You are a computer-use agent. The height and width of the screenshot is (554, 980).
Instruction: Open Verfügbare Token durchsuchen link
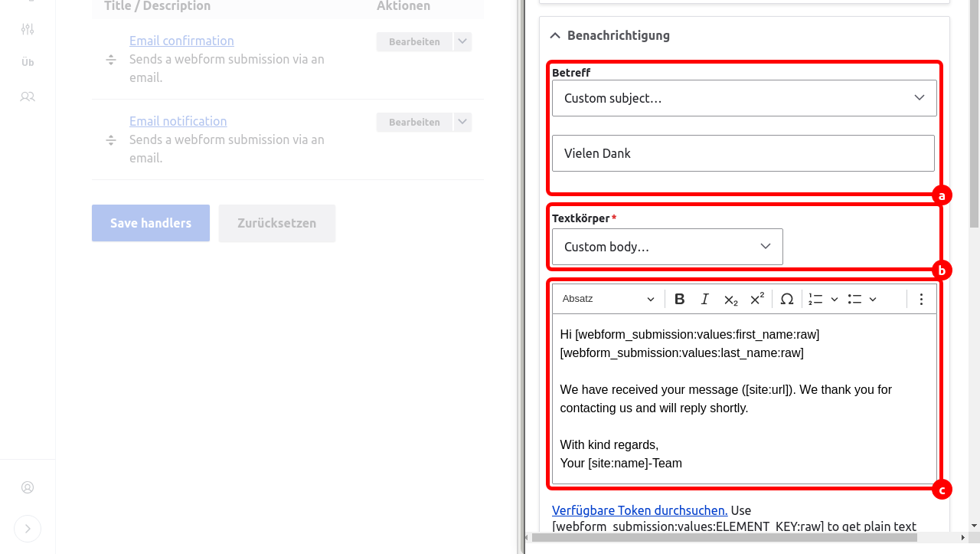click(x=639, y=510)
